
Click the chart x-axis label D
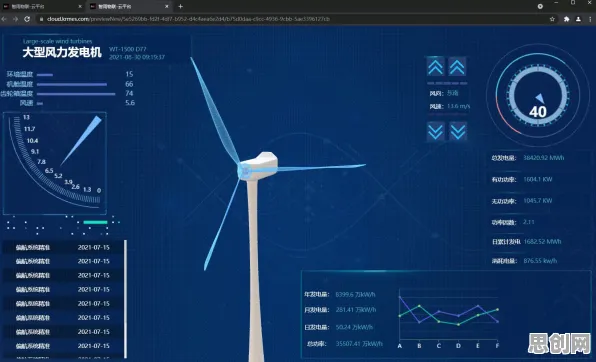(x=458, y=346)
